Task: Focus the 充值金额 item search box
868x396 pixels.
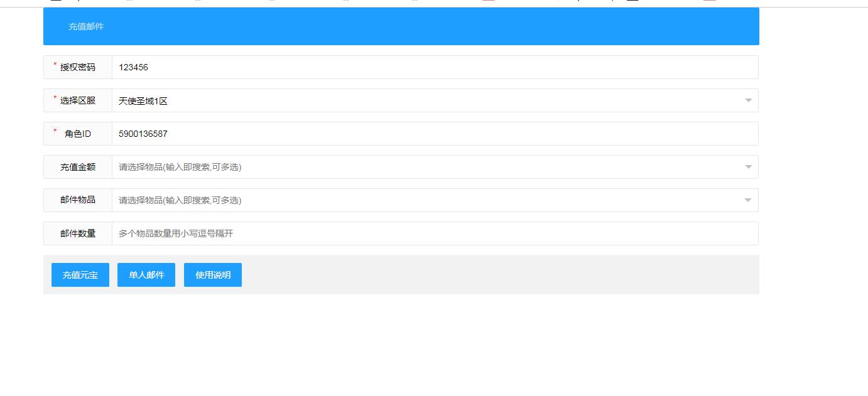Action: [x=427, y=167]
